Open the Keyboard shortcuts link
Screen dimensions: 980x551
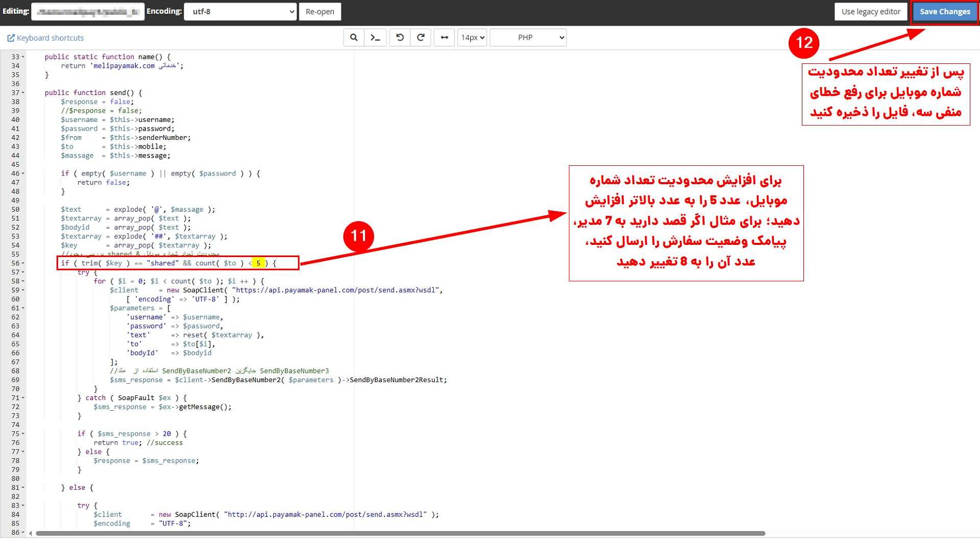(50, 38)
